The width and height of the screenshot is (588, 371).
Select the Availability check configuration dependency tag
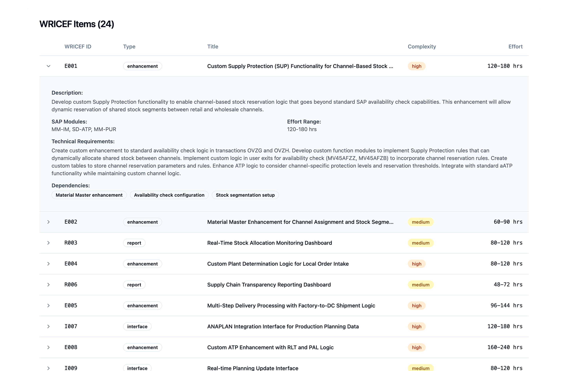(169, 195)
